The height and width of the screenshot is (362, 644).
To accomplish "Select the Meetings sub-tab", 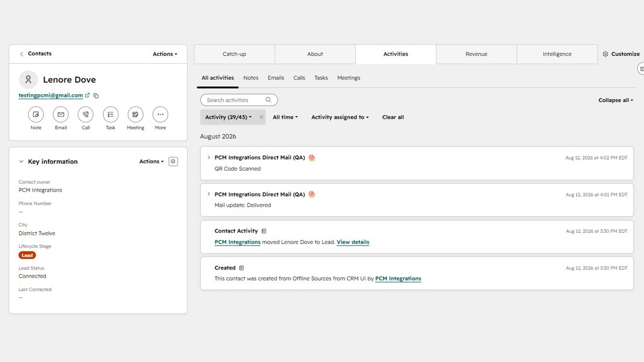I will [x=349, y=78].
